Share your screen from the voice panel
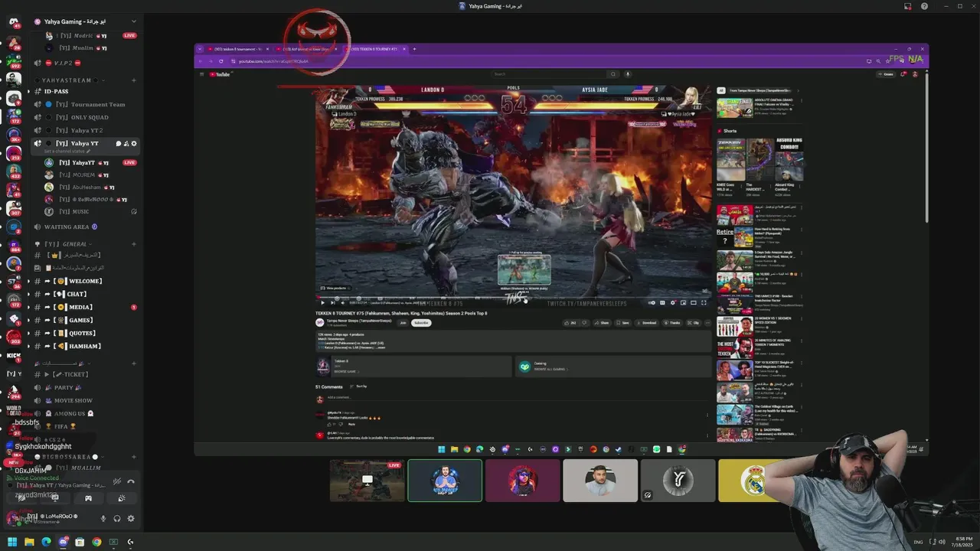 (54, 498)
